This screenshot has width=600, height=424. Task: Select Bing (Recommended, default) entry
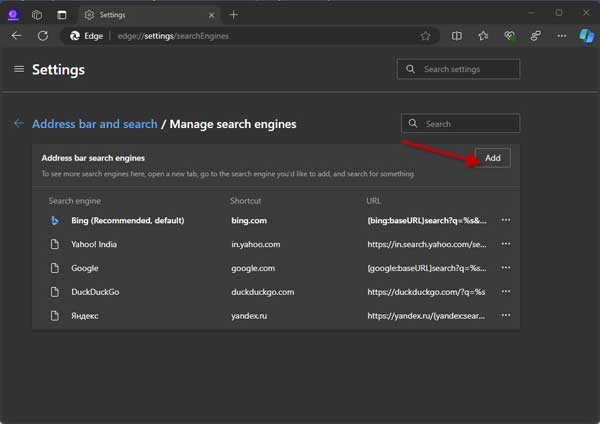pyautogui.click(x=127, y=220)
